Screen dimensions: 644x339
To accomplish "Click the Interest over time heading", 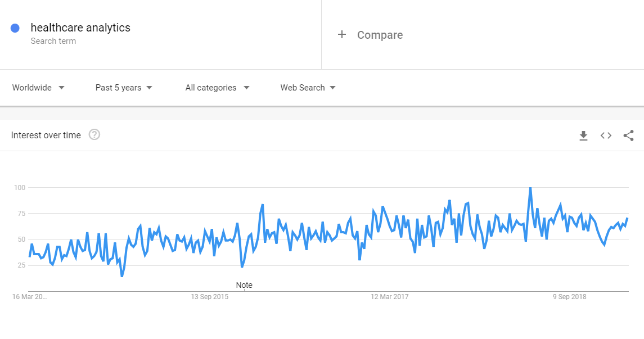I will click(46, 135).
